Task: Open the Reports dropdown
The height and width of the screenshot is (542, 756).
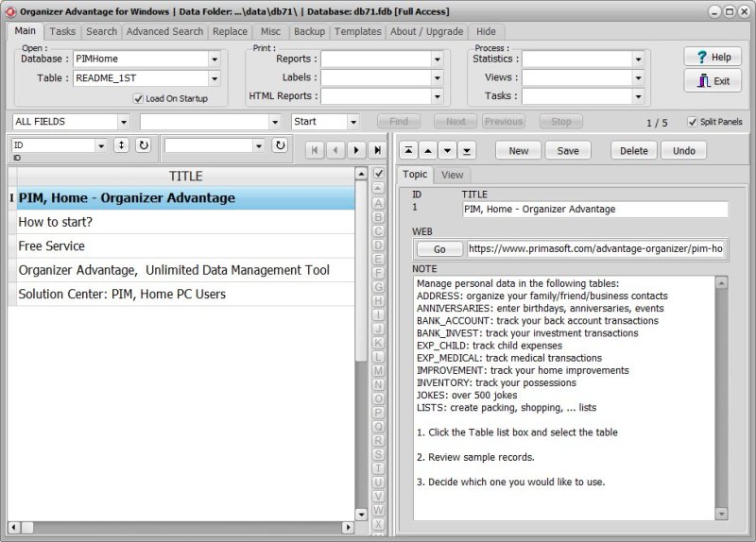Action: tap(438, 59)
